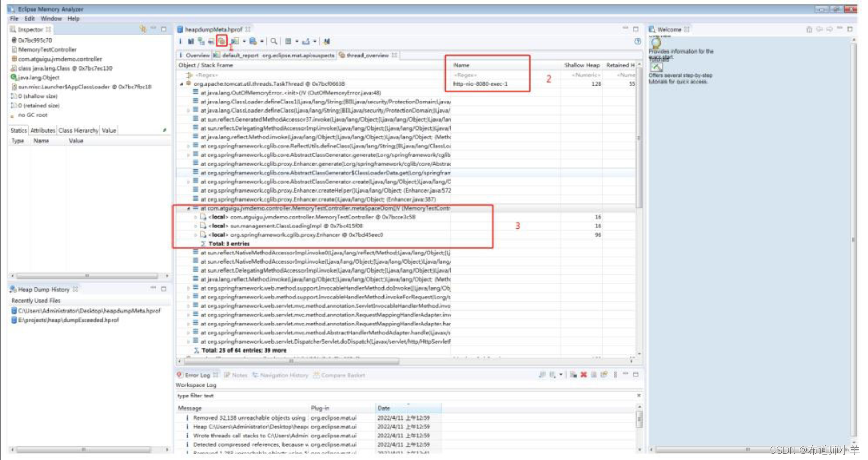Click the Welcome view home icon
Viewport: 868px width, 460px height.
[809, 29]
